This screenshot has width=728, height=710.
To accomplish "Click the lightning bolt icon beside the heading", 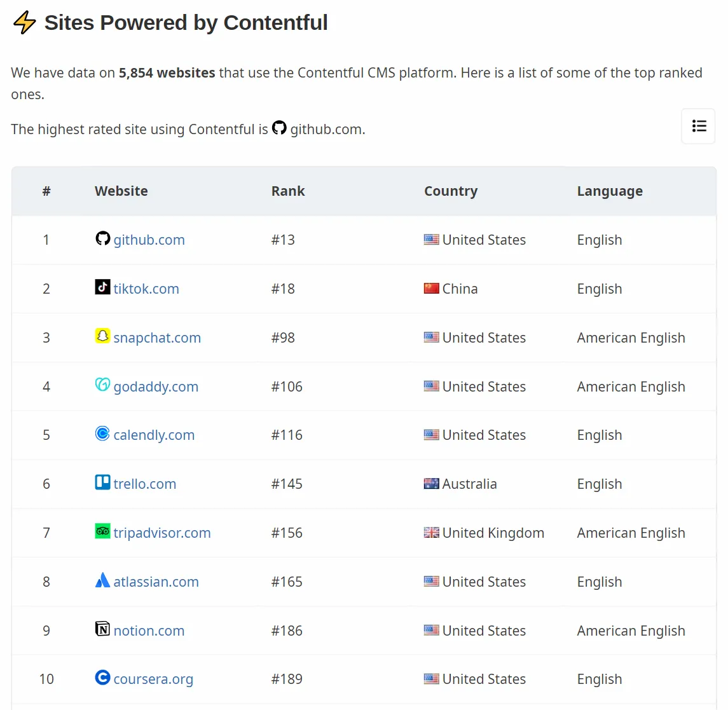I will (x=24, y=23).
